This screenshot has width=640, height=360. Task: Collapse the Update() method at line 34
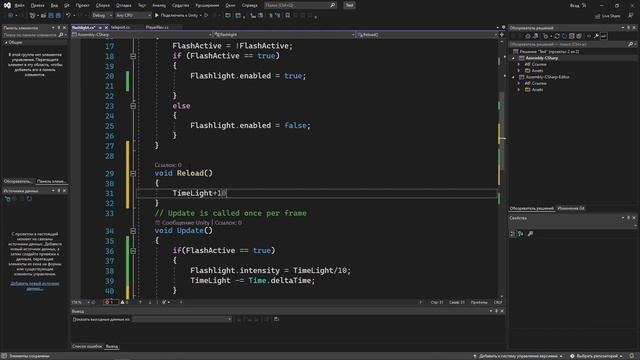point(133,231)
